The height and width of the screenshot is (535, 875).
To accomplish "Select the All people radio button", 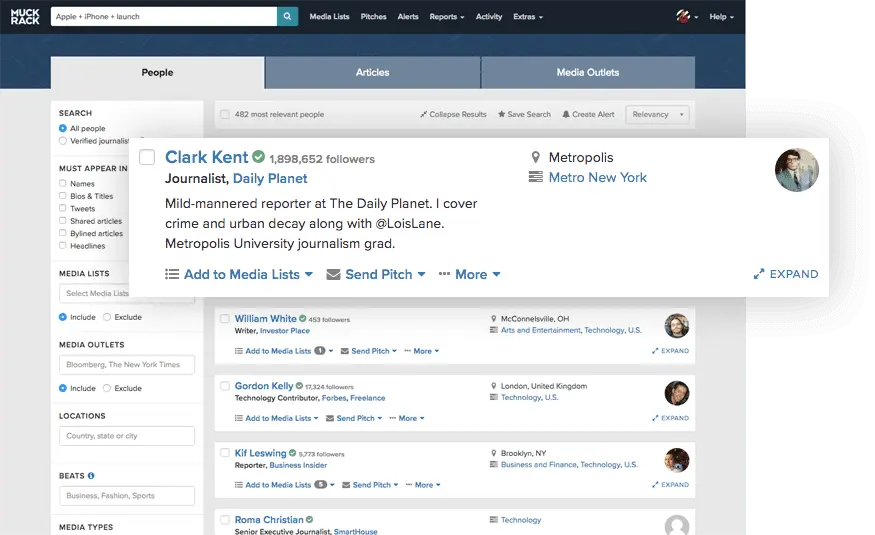I will coord(63,129).
